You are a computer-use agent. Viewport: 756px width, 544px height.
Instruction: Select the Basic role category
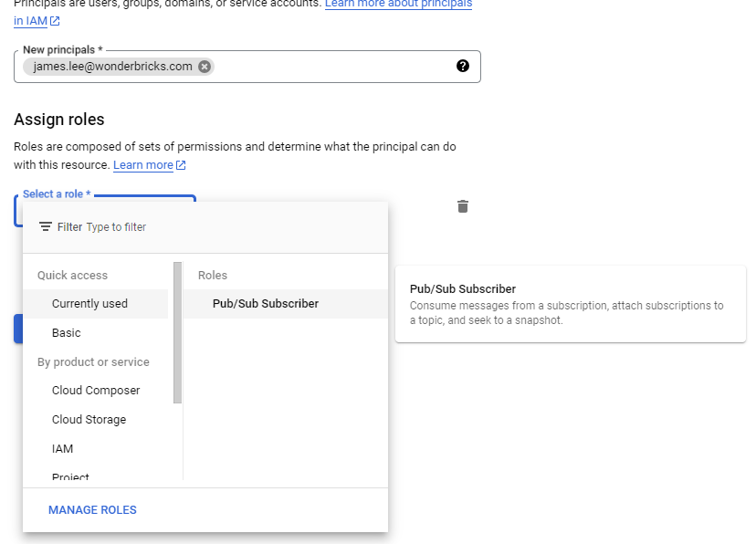click(x=96, y=332)
